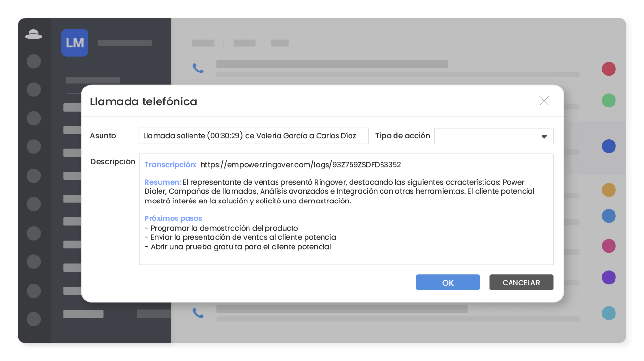Screen dimensions: 644x361
Task: Select the dark blue circle on highlighted row
Action: click(x=609, y=146)
